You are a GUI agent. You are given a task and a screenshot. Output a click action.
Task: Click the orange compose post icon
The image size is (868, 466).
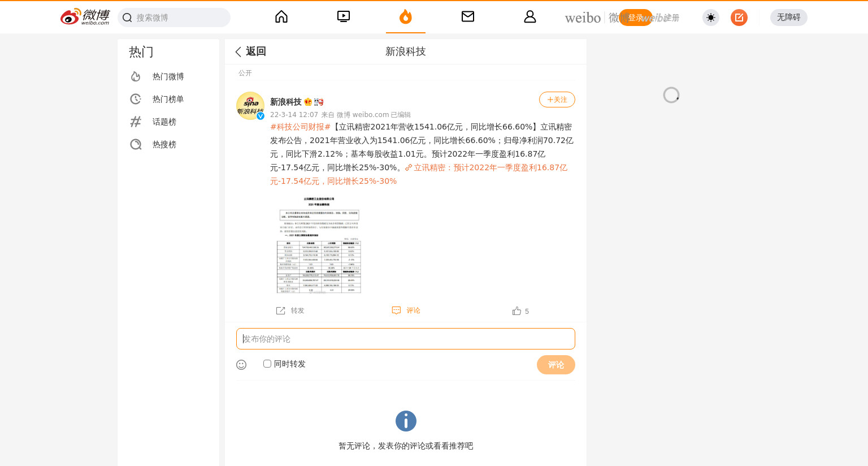(739, 18)
